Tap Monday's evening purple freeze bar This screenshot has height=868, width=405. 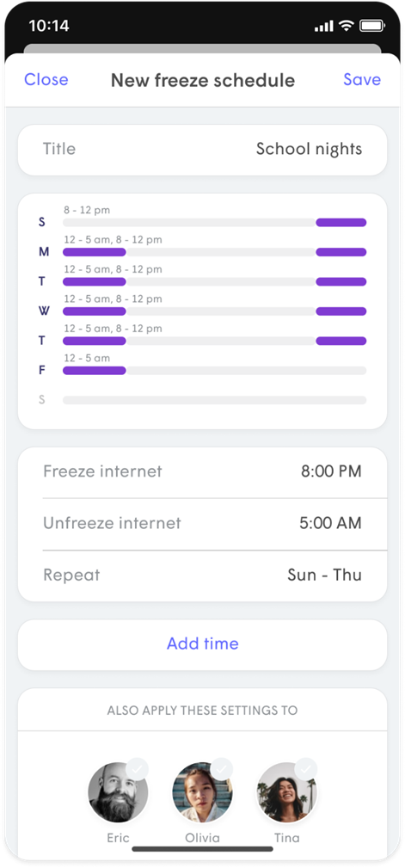[341, 252]
